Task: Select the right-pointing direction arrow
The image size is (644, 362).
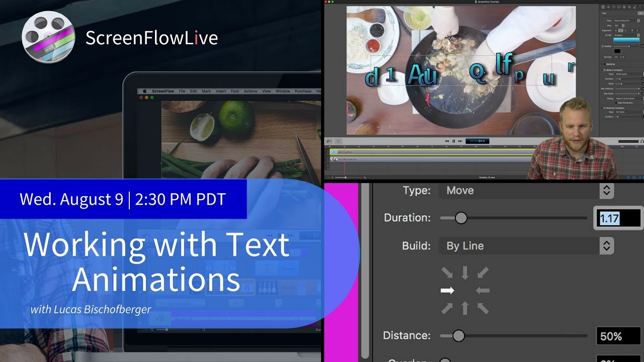Action: click(x=447, y=290)
